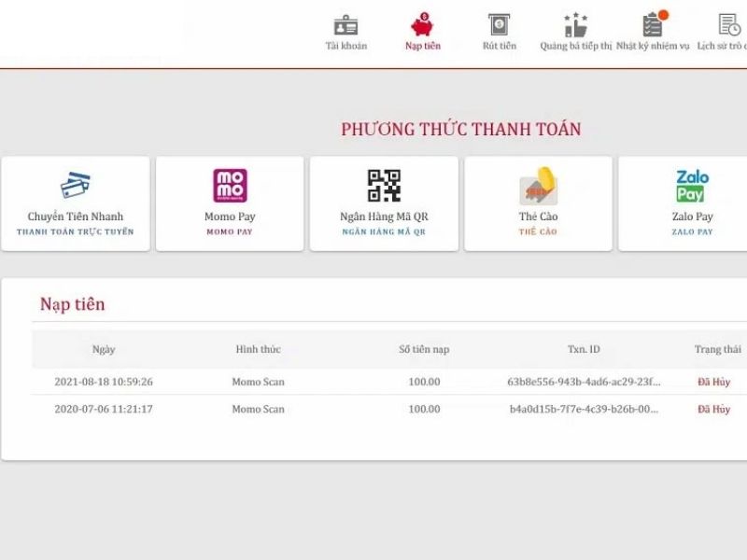This screenshot has height=560, width=747.
Task: Click 100.00 amount in the 2021-08-18 row
Action: [x=424, y=382]
